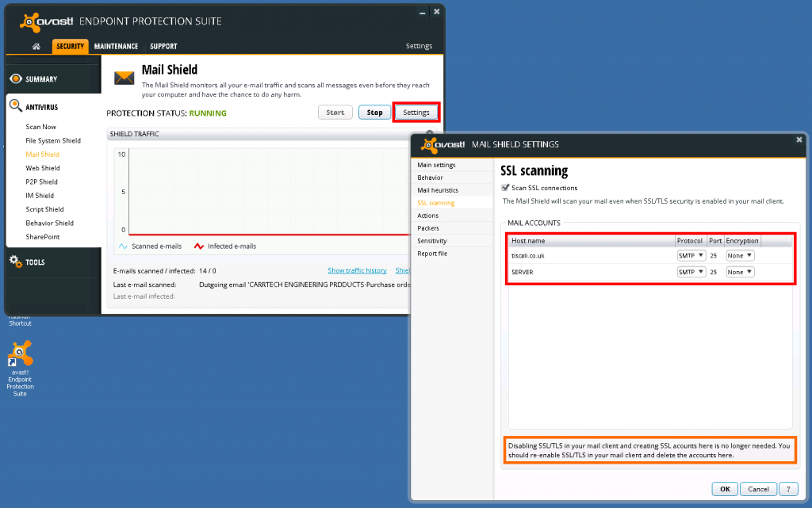Select SharePoint in sidebar

click(x=43, y=237)
